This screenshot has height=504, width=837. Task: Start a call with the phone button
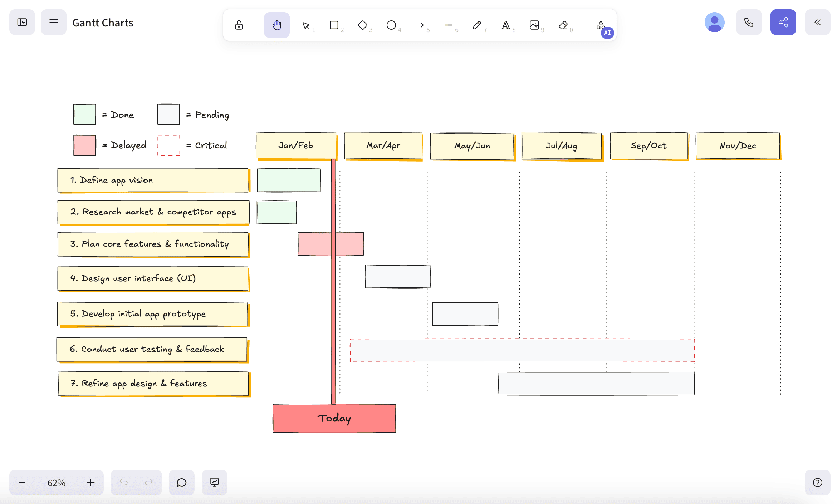[x=749, y=22]
